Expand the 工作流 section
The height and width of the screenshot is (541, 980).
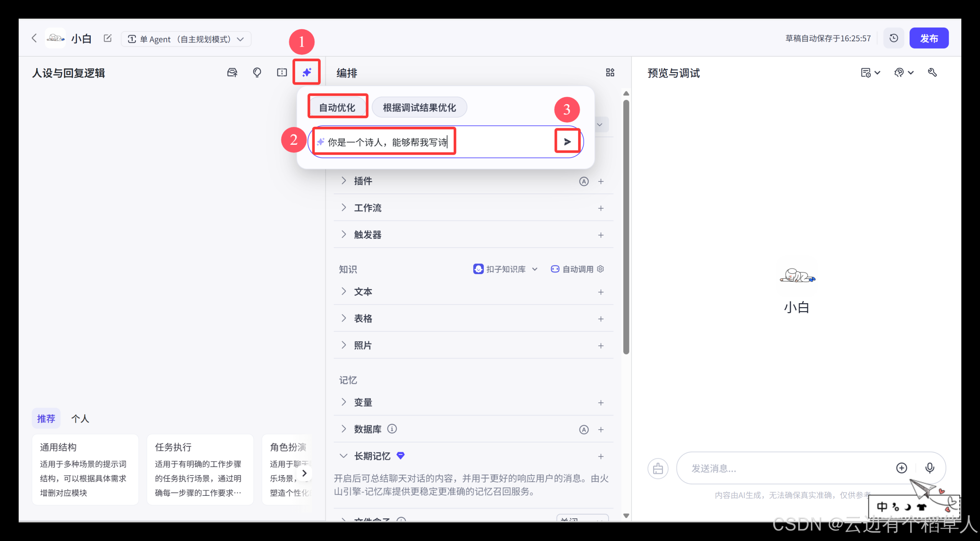click(343, 208)
